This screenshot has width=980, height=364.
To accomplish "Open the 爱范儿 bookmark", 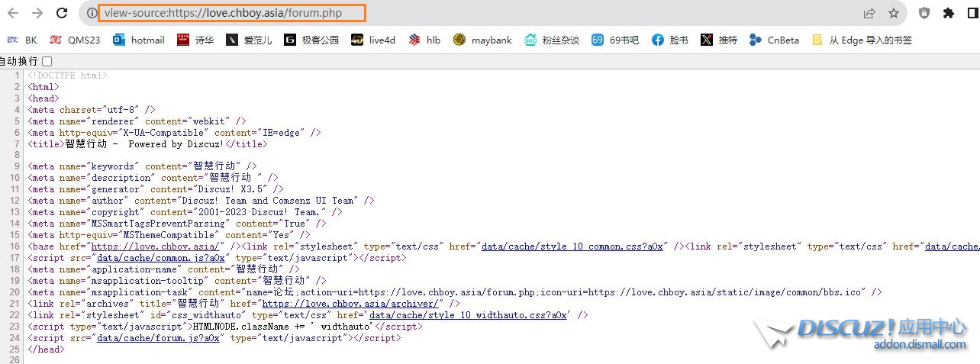I will tap(249, 40).
